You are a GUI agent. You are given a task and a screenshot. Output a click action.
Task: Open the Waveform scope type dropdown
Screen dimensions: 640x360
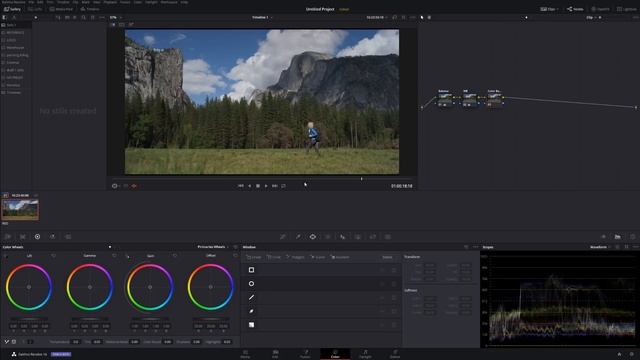600,247
